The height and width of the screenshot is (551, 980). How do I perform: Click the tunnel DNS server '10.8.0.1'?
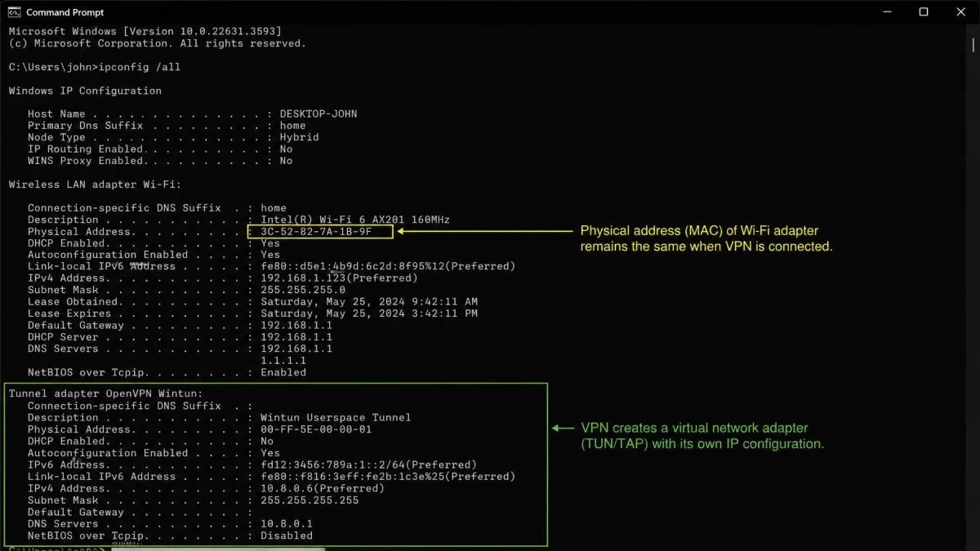click(x=287, y=524)
